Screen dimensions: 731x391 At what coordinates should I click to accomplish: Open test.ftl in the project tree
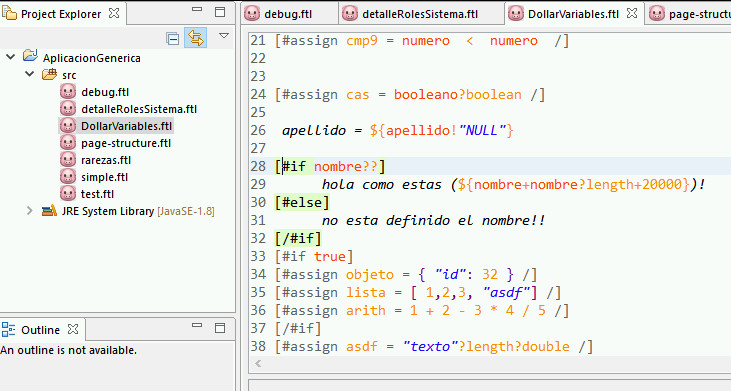click(x=97, y=194)
